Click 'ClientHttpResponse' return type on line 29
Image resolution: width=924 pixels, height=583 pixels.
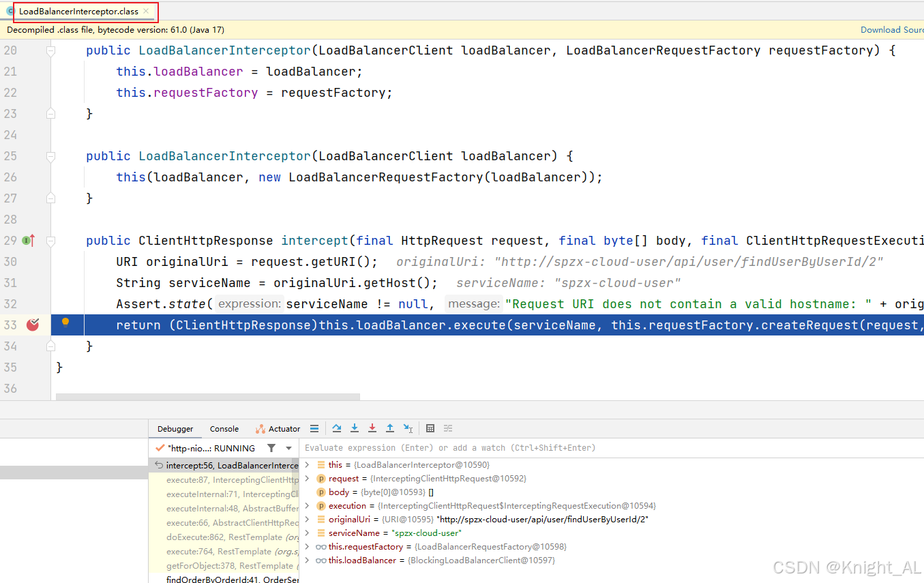click(206, 241)
